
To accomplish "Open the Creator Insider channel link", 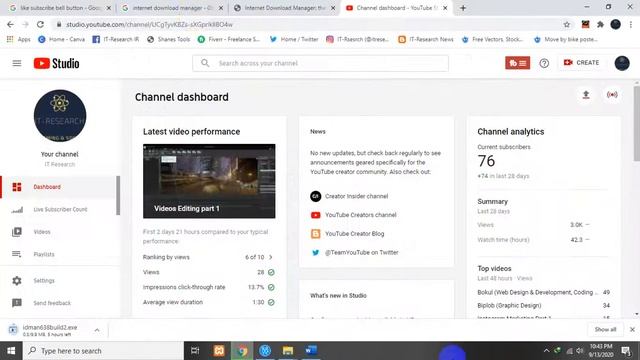I will click(356, 196).
